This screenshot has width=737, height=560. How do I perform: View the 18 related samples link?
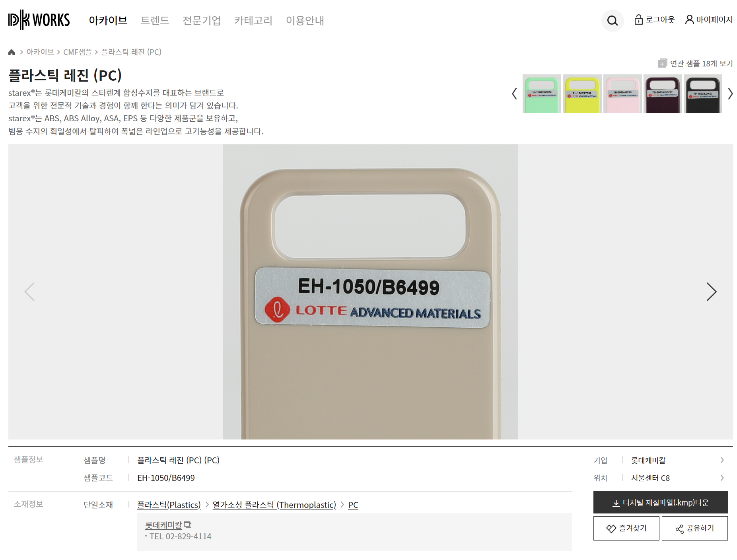[701, 63]
